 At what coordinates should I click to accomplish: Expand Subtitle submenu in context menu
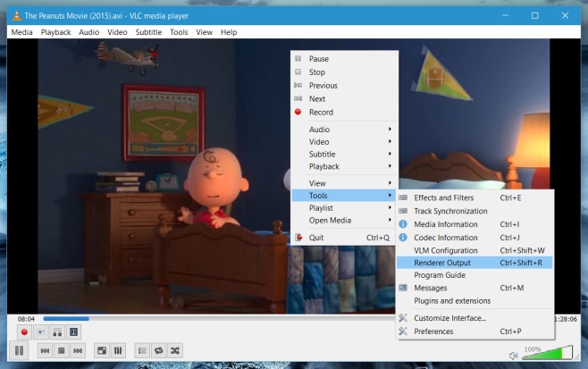[x=344, y=155]
